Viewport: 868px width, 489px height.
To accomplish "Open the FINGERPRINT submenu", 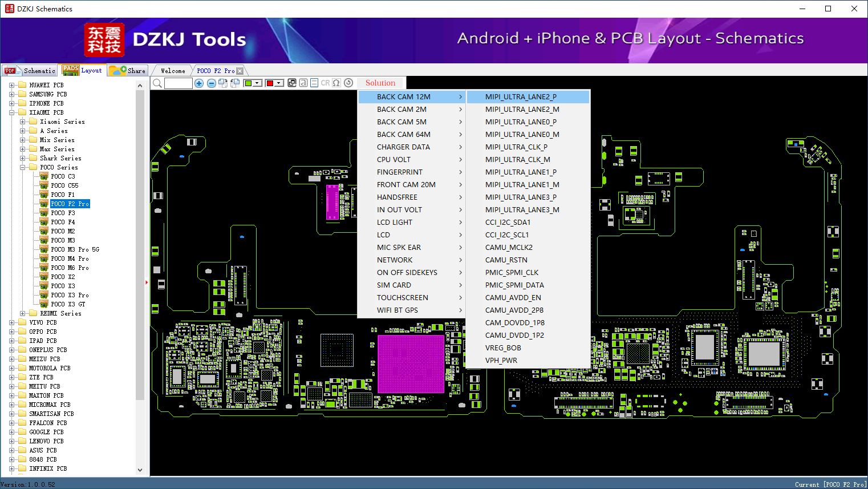I will tap(412, 172).
